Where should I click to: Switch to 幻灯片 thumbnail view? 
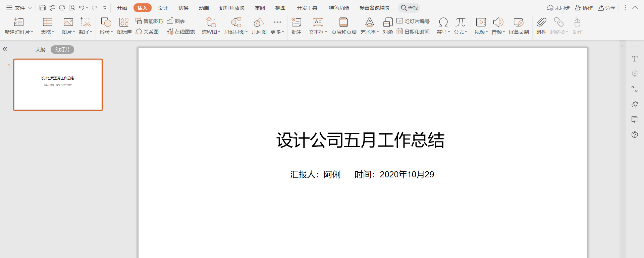pyautogui.click(x=62, y=49)
